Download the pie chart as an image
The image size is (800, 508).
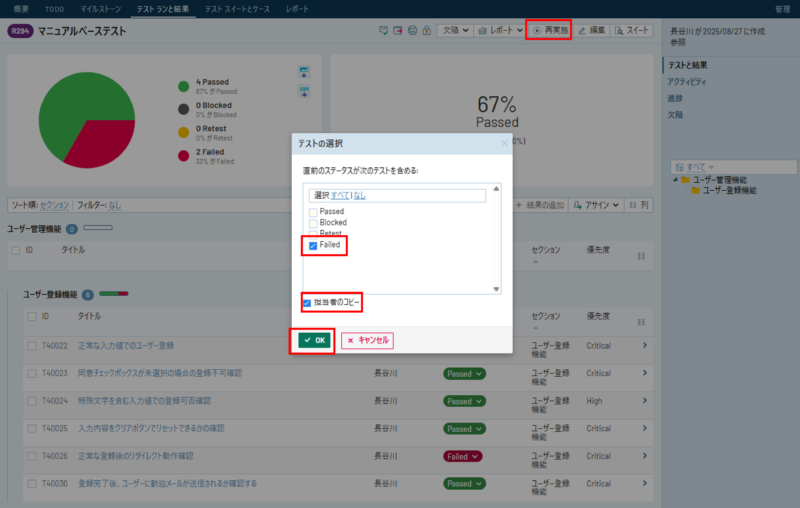coord(304,72)
